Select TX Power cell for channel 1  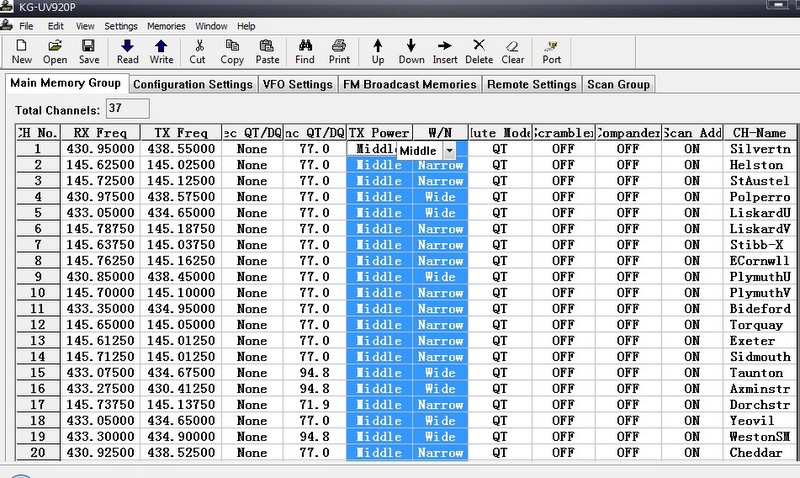[372, 149]
